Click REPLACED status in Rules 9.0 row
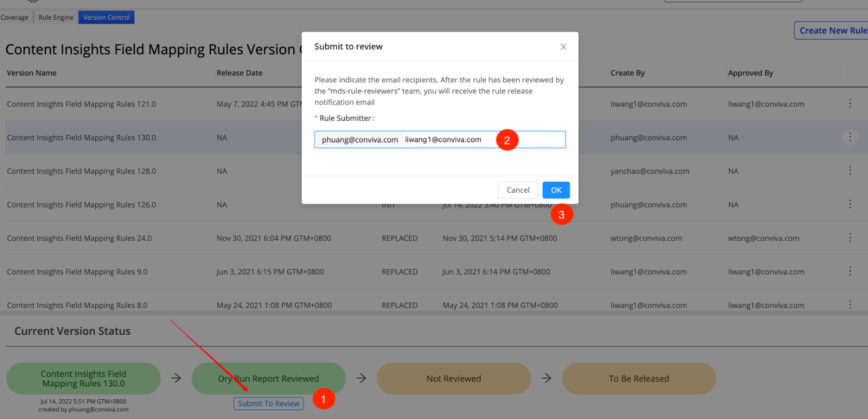The width and height of the screenshot is (868, 419). tap(400, 272)
